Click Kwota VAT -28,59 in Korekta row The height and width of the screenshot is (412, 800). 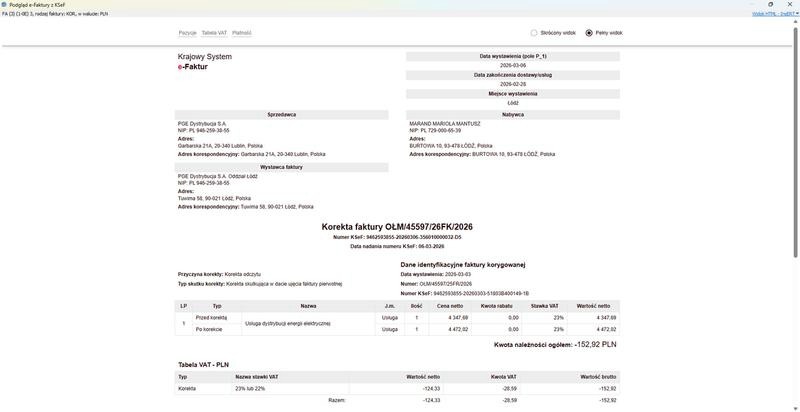509,389
